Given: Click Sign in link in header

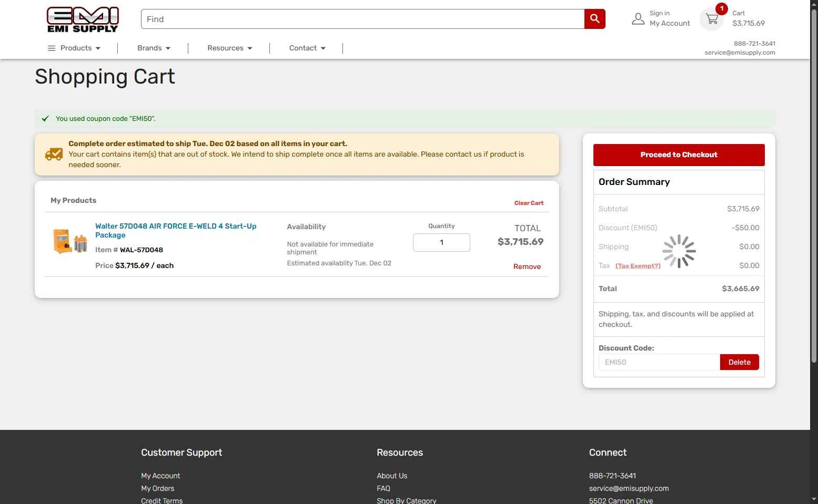Looking at the screenshot, I should click(x=660, y=13).
